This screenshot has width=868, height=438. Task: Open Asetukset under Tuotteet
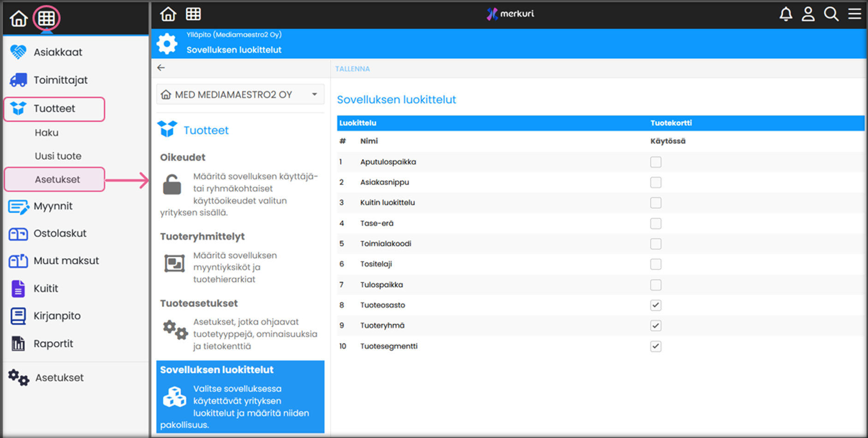pyautogui.click(x=57, y=180)
